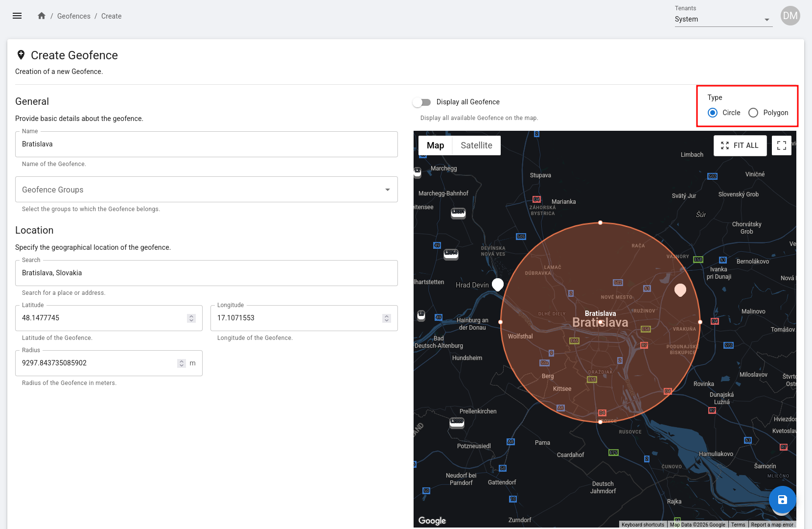Switch map to Satellite view
The height and width of the screenshot is (529, 812).
click(476, 145)
